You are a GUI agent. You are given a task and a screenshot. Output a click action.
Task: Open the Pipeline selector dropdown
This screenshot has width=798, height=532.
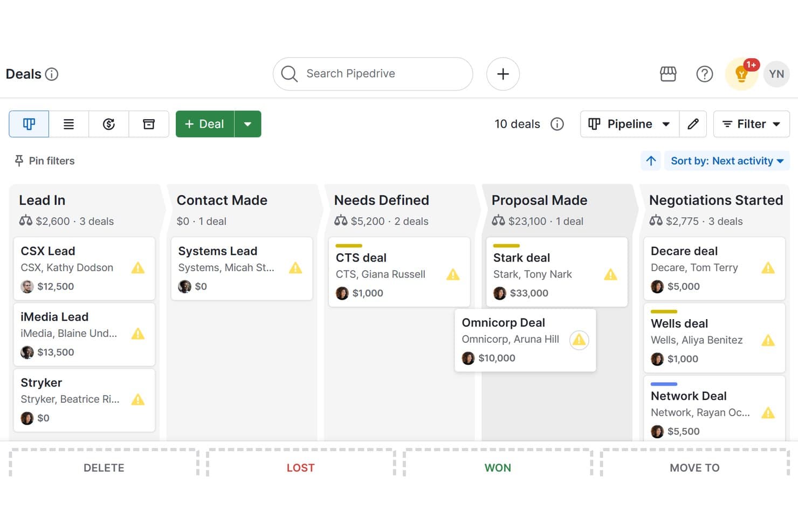(x=630, y=124)
